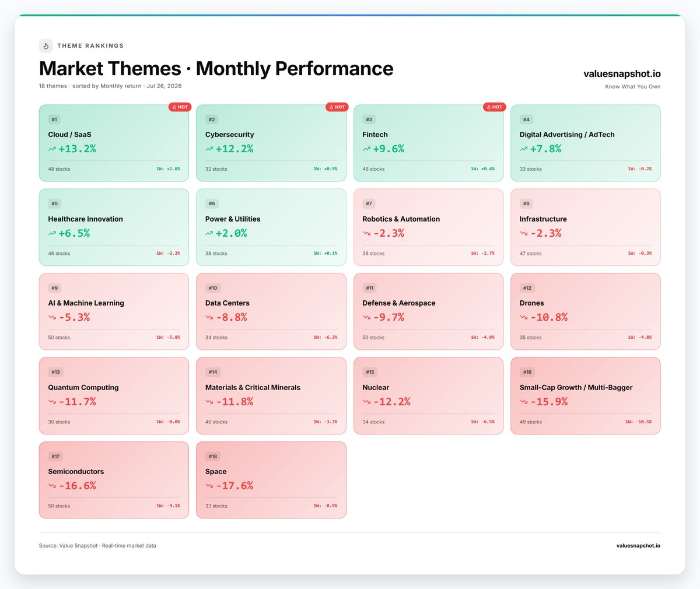This screenshot has width=700, height=589.
Task: Click the Market Themes · Monthly Performance heading
Action: [x=216, y=68]
